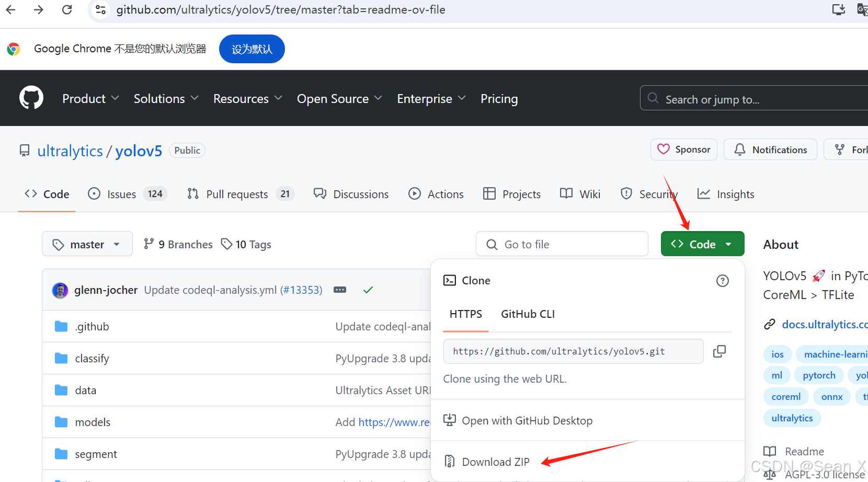Click Open with GitHub Desktop
Viewport: 868px width, 482px height.
[x=527, y=420]
